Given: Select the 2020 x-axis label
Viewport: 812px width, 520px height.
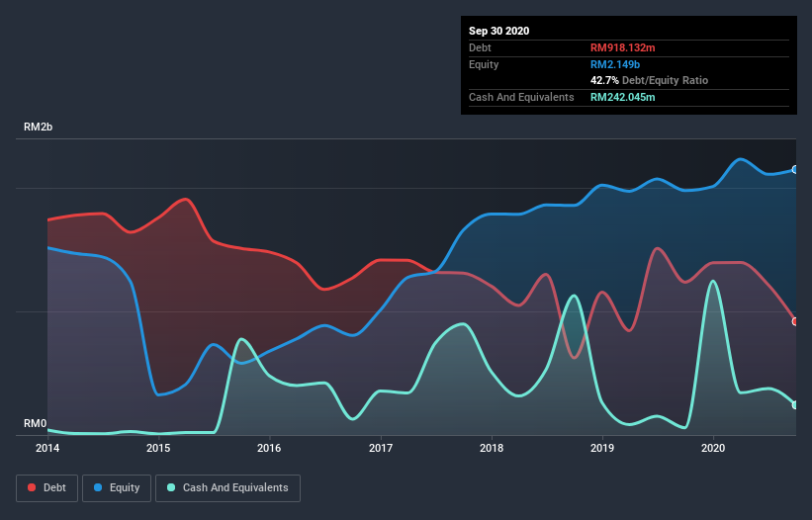Looking at the screenshot, I should [713, 448].
